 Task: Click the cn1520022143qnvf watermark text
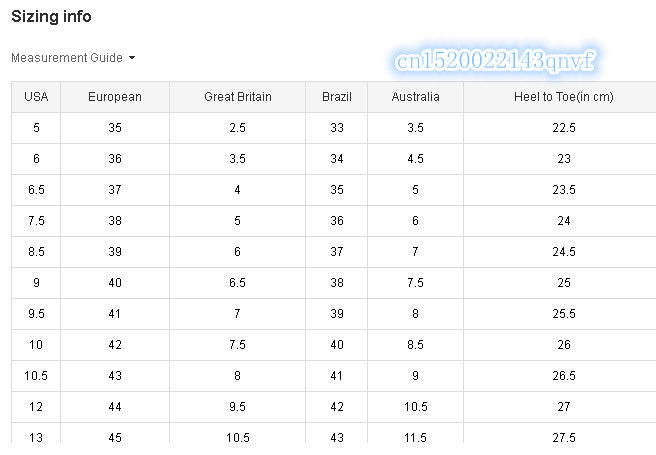coord(495,61)
